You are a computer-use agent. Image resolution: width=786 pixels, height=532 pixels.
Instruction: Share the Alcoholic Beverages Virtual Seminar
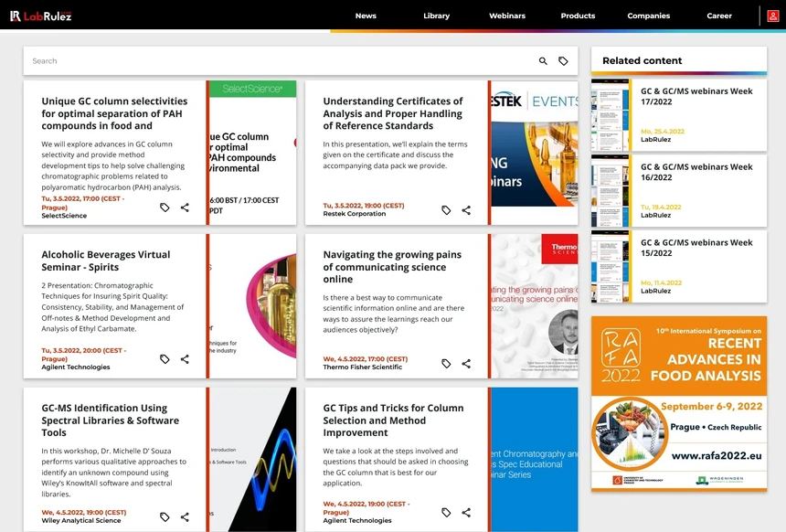tap(185, 359)
